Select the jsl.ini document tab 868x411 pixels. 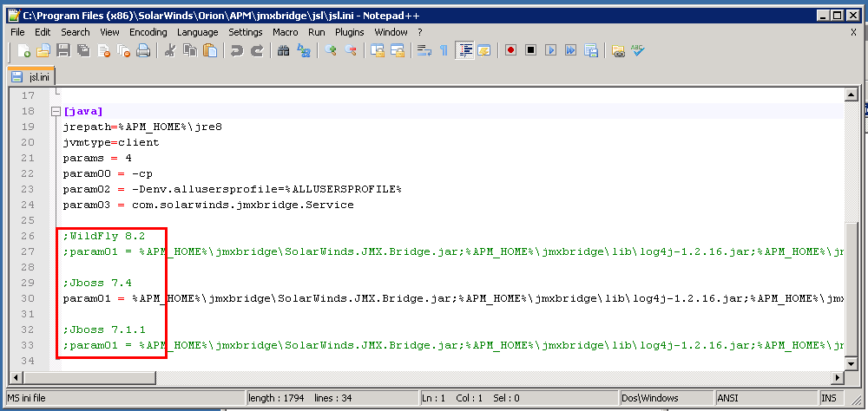tap(31, 76)
